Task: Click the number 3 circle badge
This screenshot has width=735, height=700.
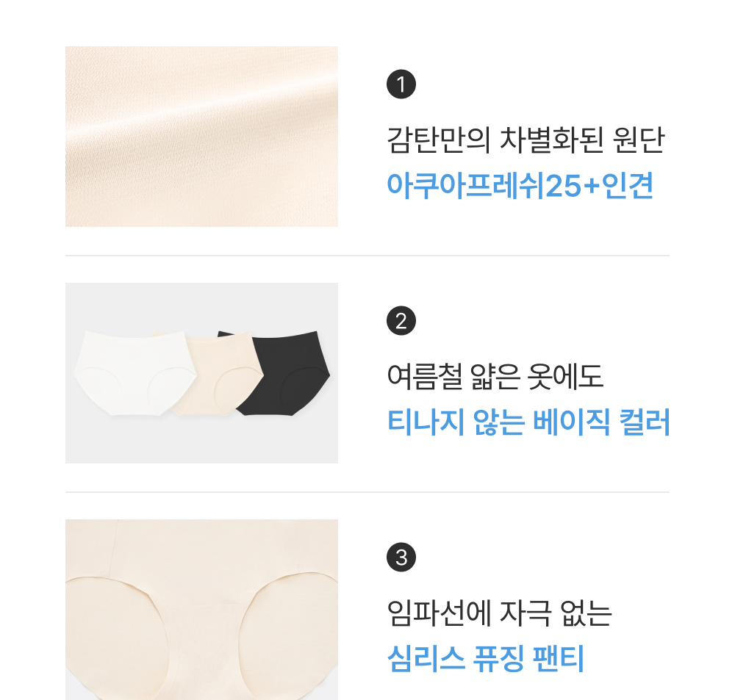Action: [x=401, y=558]
